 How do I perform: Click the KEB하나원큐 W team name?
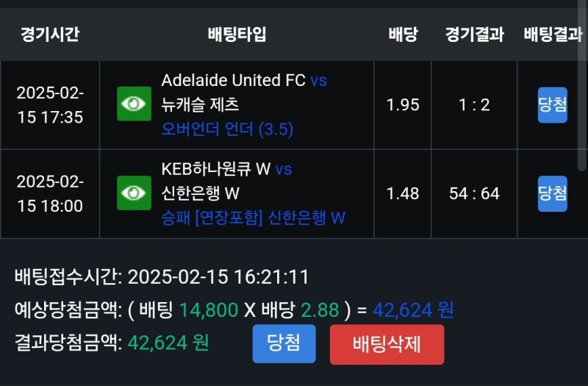(215, 169)
